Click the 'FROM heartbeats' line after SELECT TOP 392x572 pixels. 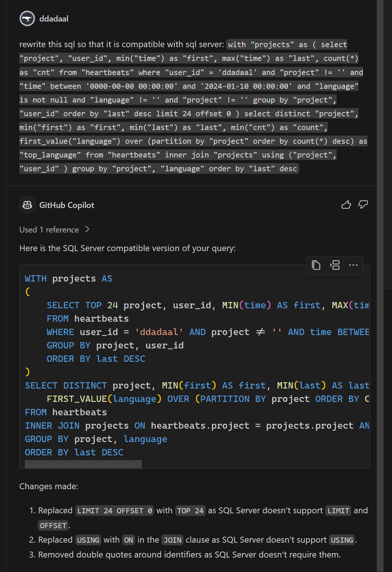[x=88, y=319]
